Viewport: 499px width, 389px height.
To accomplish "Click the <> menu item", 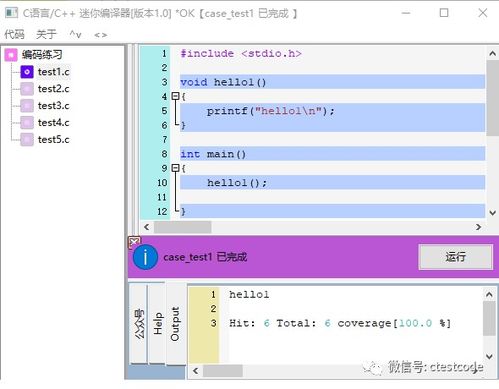I will (101, 35).
